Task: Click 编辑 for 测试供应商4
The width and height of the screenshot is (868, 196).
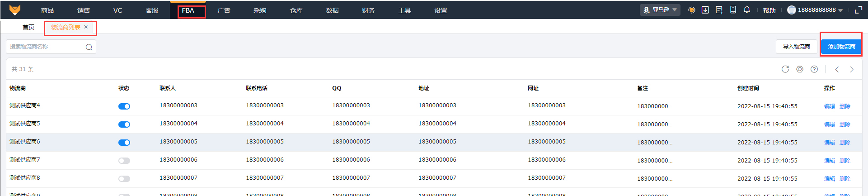Action: tap(830, 106)
